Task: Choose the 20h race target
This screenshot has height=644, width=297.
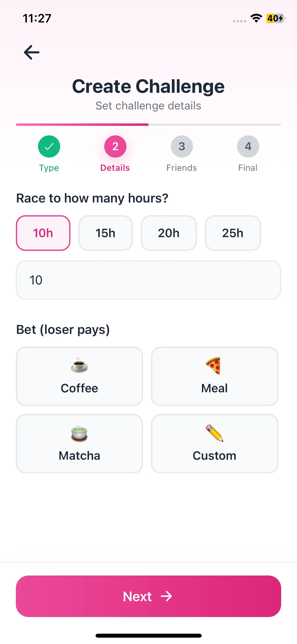Action: pyautogui.click(x=169, y=233)
